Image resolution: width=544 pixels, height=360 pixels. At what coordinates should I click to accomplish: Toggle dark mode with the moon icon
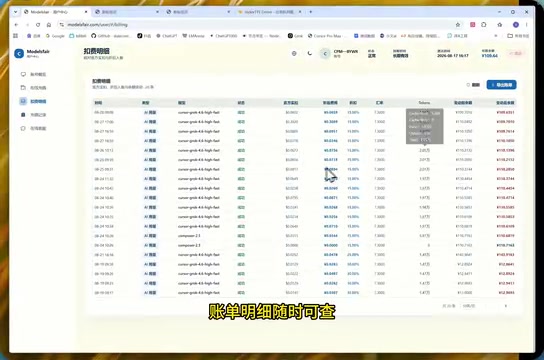[309, 53]
